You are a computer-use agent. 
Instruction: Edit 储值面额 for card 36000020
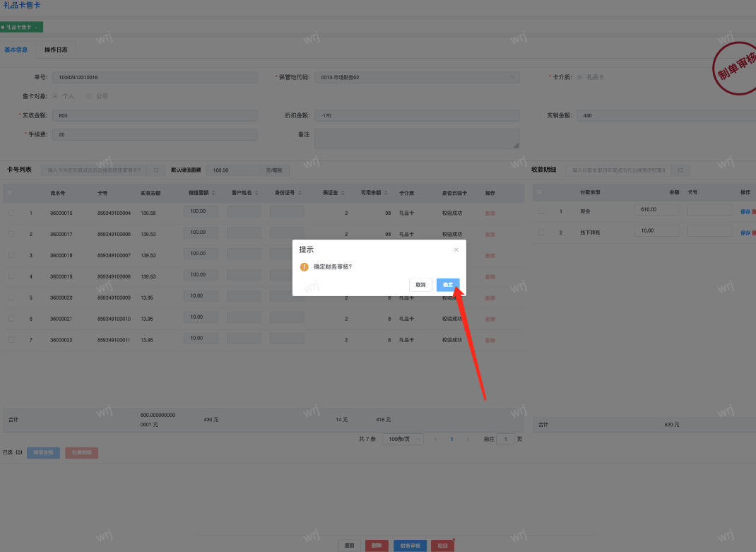coord(201,296)
